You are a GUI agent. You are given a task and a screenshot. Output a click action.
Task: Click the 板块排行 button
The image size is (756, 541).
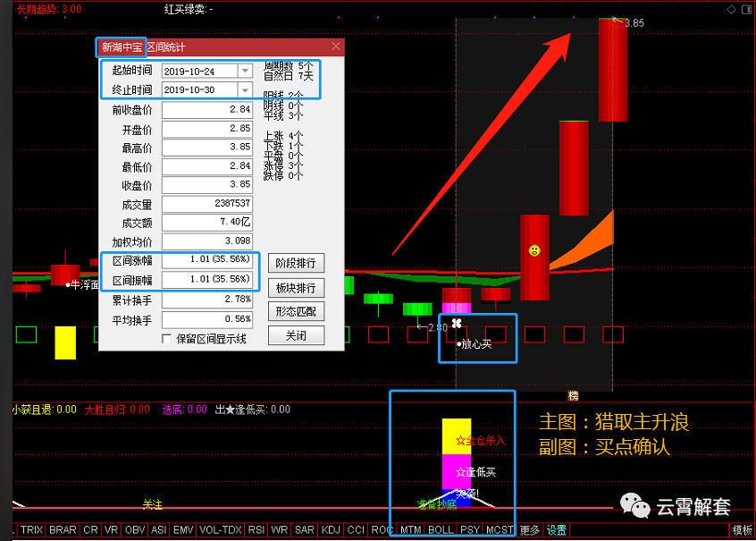[296, 288]
